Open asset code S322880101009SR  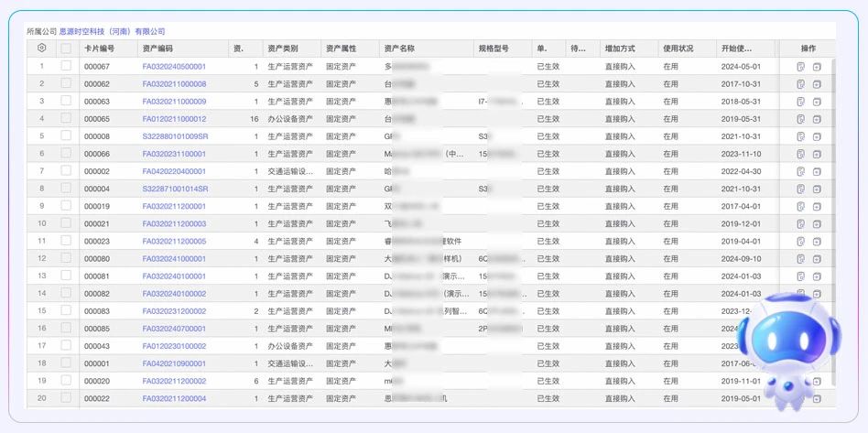[x=175, y=136]
